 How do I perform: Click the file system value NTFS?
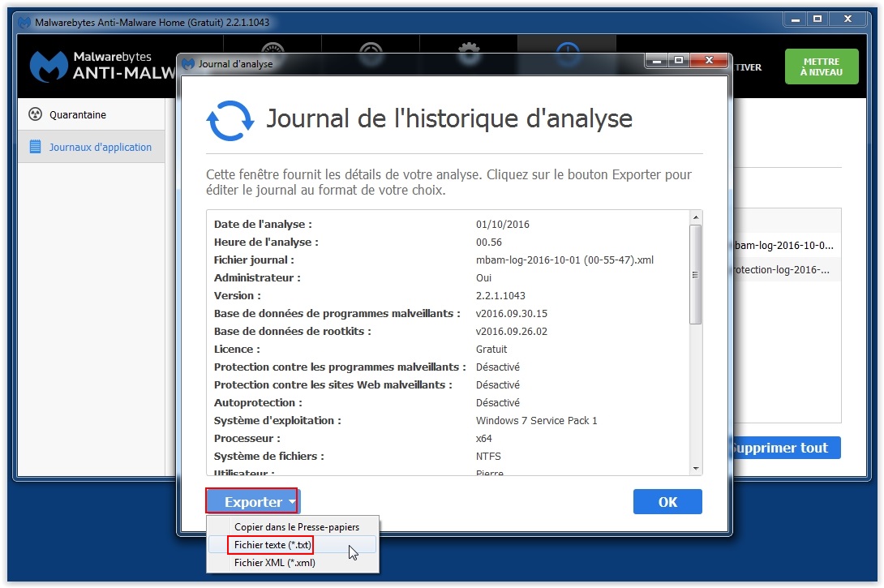point(488,456)
